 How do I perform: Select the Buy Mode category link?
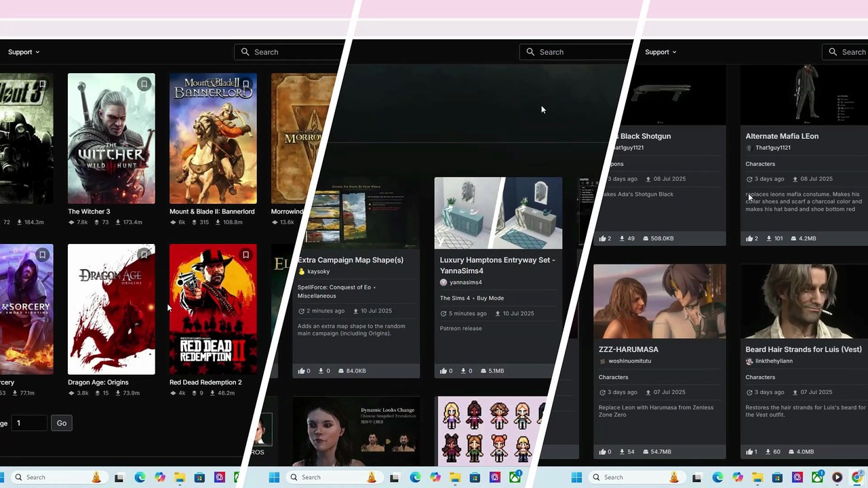[x=490, y=298]
